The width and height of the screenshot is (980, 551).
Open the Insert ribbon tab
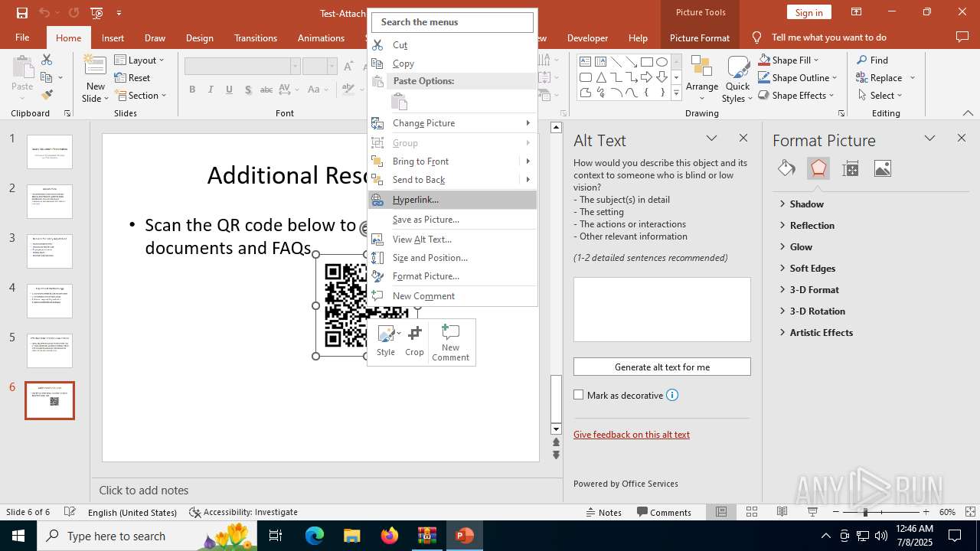pos(113,37)
